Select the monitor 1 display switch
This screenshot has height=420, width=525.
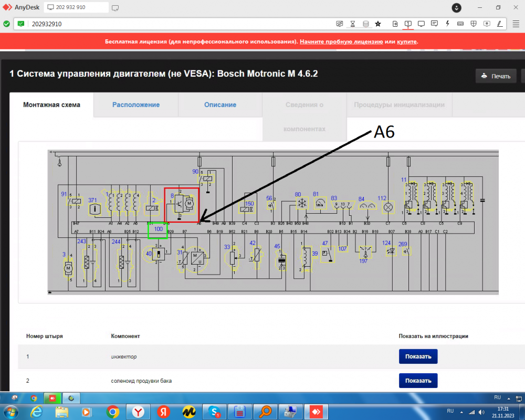(408, 24)
